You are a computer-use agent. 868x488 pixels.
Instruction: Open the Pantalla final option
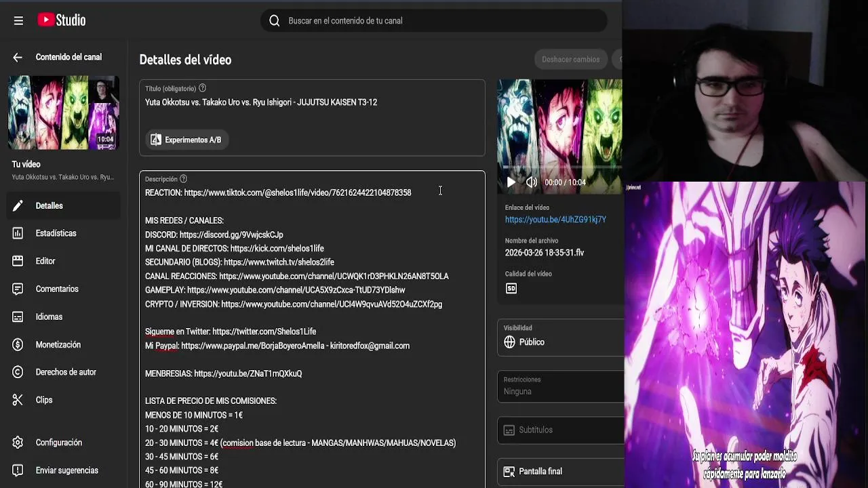pyautogui.click(x=560, y=472)
